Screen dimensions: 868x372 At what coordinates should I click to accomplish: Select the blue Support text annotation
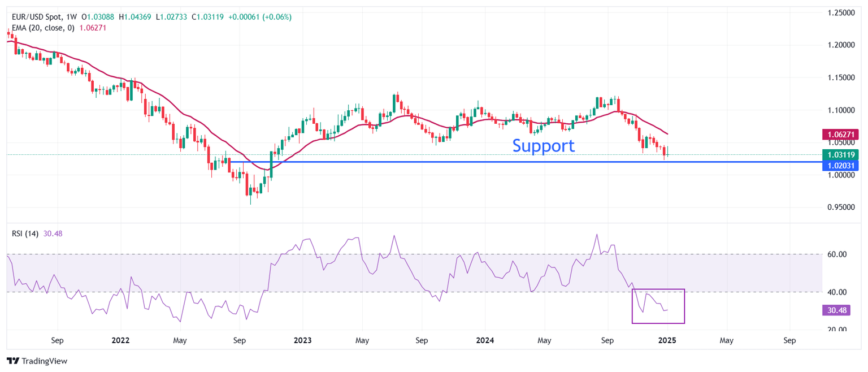(543, 146)
